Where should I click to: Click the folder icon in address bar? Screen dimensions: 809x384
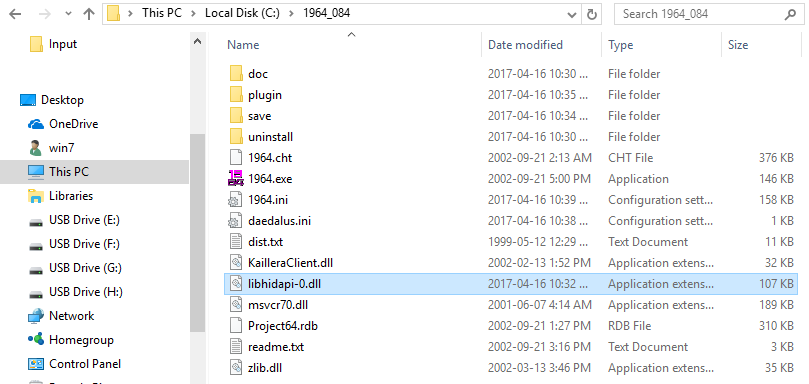114,13
